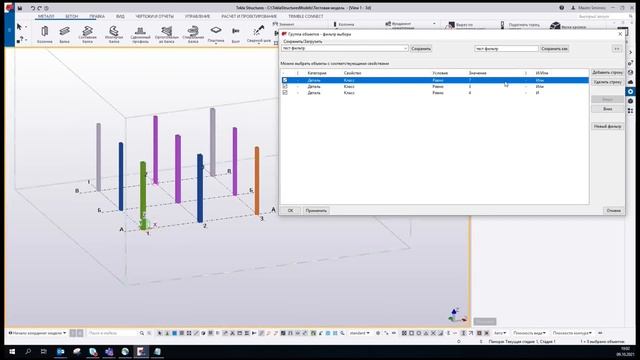The image size is (640, 360).
Task: Switch to the БЕТОН ribbon tab
Action: click(x=71, y=16)
